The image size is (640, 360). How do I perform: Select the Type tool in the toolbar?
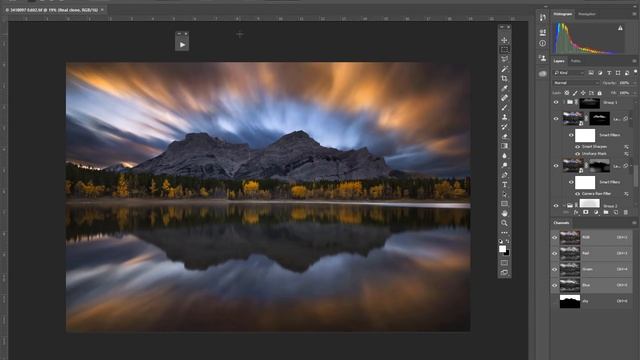[x=504, y=184]
